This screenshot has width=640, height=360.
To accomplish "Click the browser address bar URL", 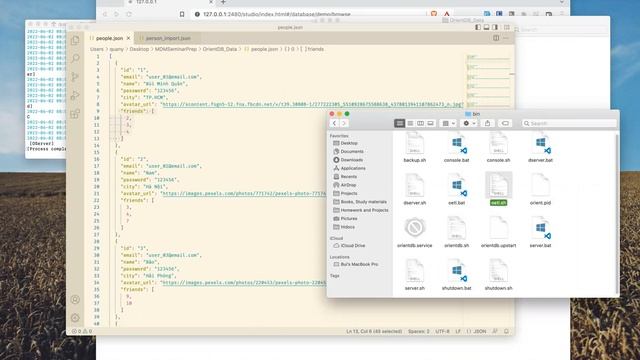I will tap(277, 14).
